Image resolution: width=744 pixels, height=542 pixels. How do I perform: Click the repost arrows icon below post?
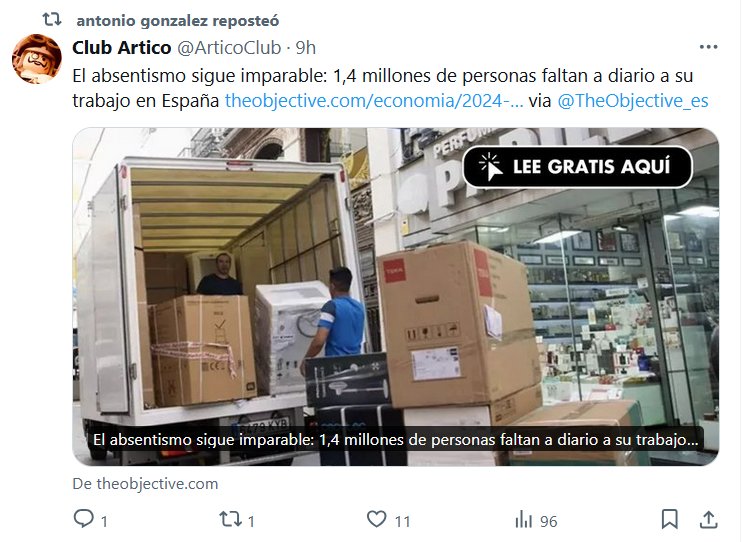tap(231, 519)
